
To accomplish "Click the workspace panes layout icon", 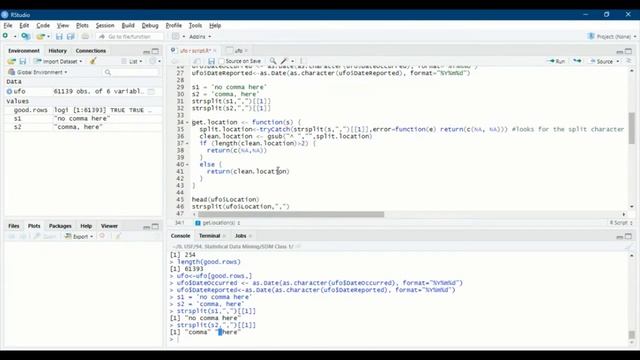I will (176, 36).
